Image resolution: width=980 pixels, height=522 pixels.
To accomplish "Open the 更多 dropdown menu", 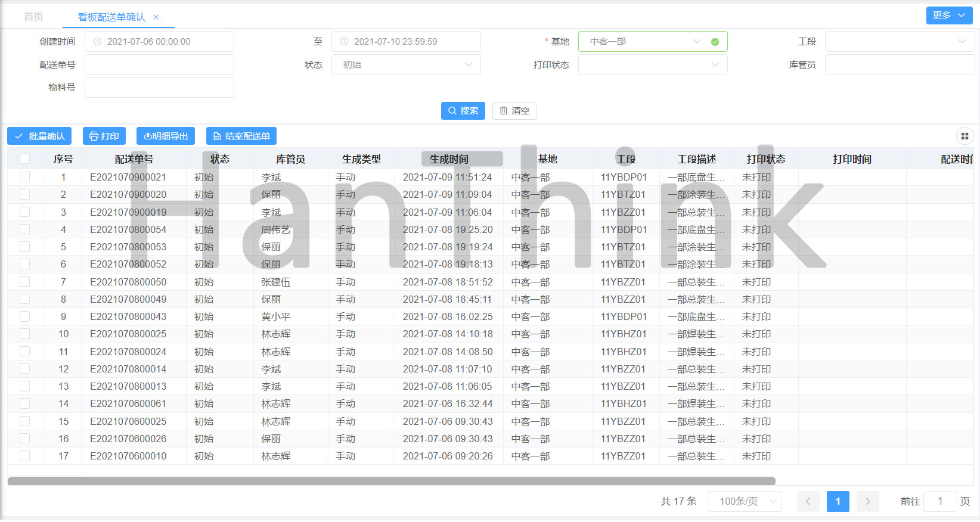I will tap(949, 15).
